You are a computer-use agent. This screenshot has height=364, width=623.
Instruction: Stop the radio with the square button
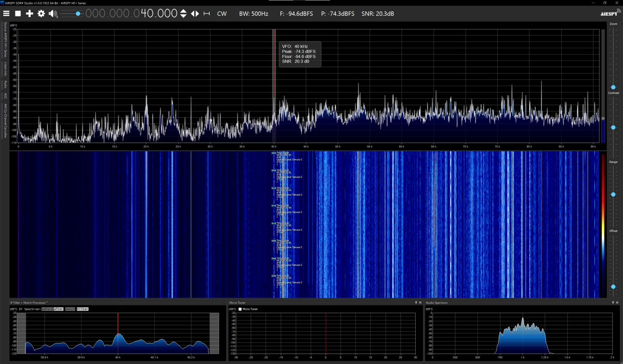tap(18, 14)
